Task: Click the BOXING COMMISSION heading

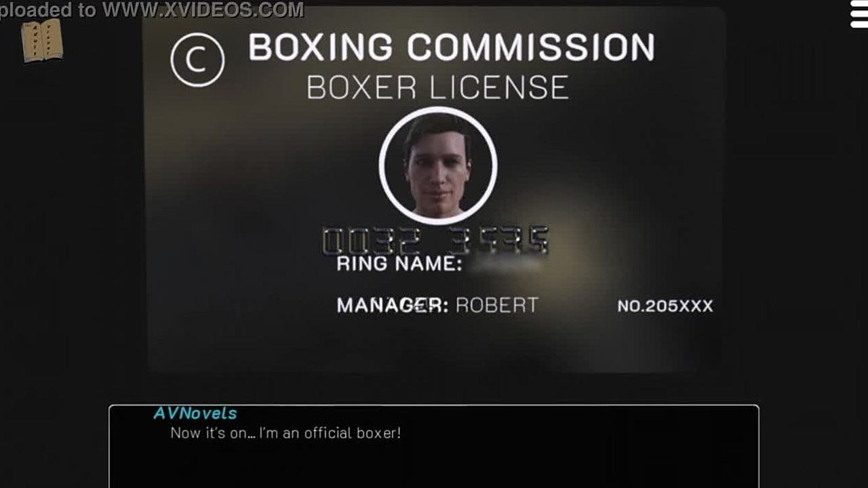Action: coord(451,47)
